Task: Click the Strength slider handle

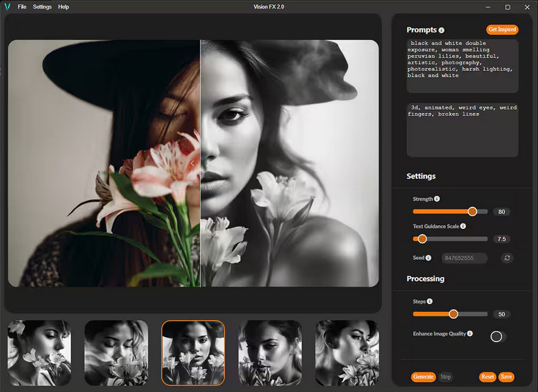Action: point(472,212)
